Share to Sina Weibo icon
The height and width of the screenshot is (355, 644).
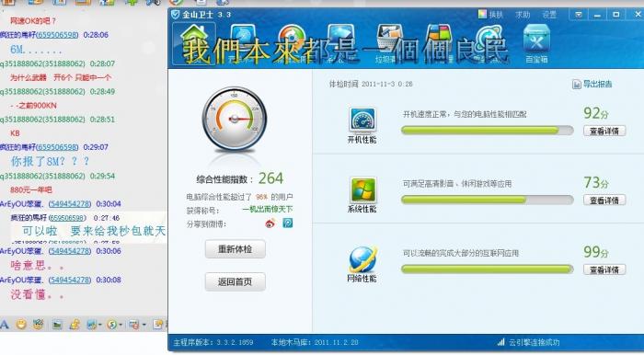[270, 223]
